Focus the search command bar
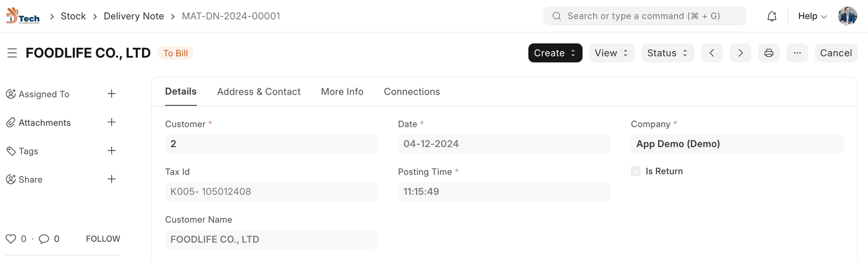Screen dimensions: 868x263 coord(644,16)
